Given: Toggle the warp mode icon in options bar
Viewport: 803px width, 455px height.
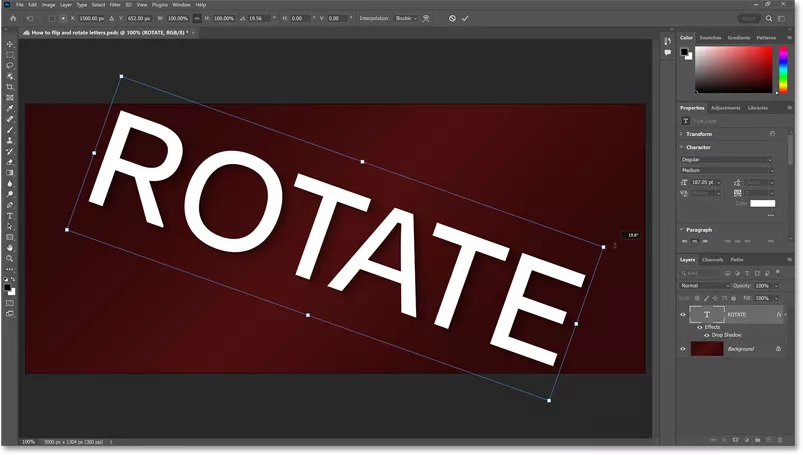Looking at the screenshot, I should coord(426,18).
